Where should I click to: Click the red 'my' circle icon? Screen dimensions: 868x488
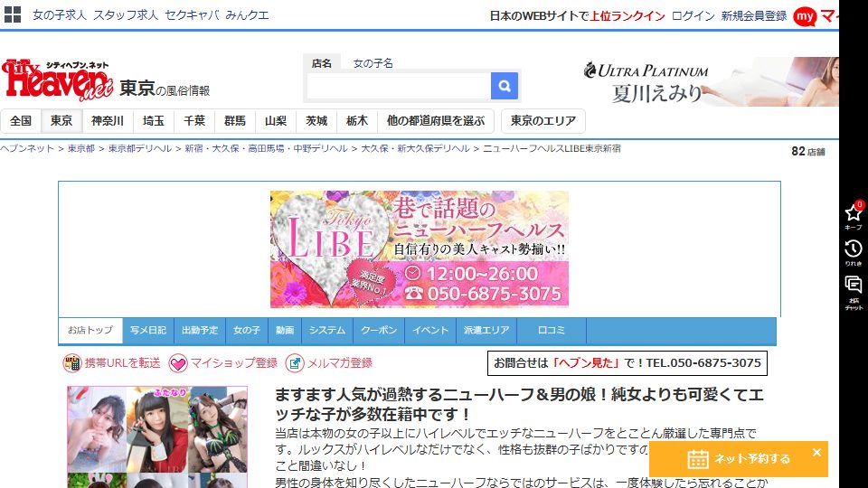point(805,16)
